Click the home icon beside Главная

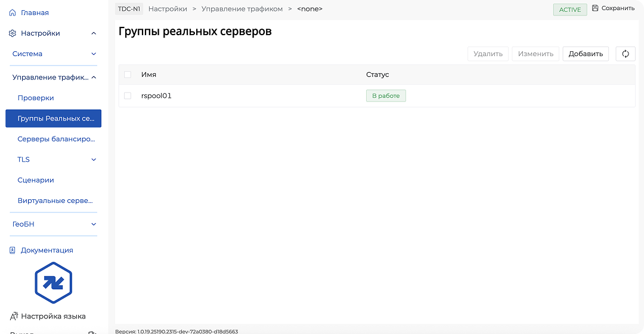[13, 13]
